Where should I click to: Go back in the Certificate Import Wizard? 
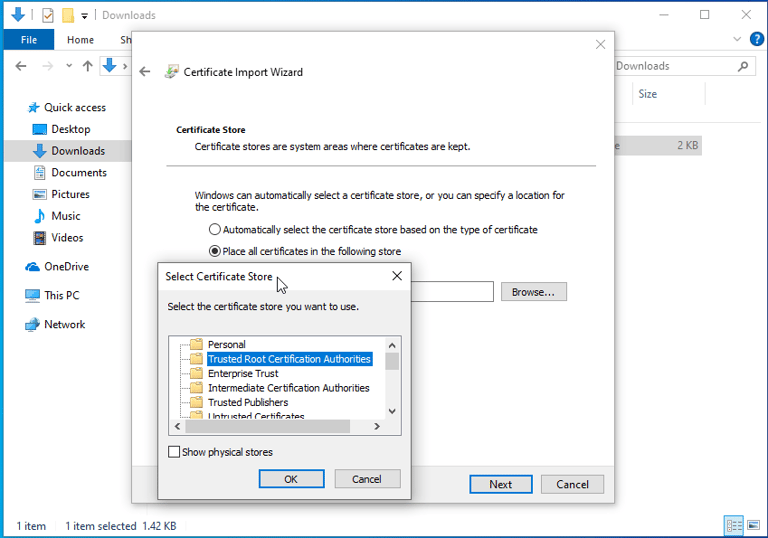click(x=144, y=72)
